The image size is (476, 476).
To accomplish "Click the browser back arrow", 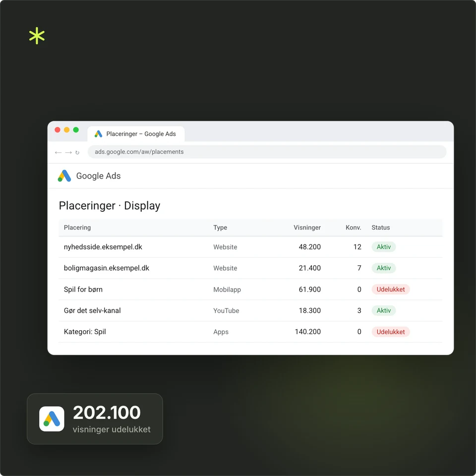I will [59, 152].
